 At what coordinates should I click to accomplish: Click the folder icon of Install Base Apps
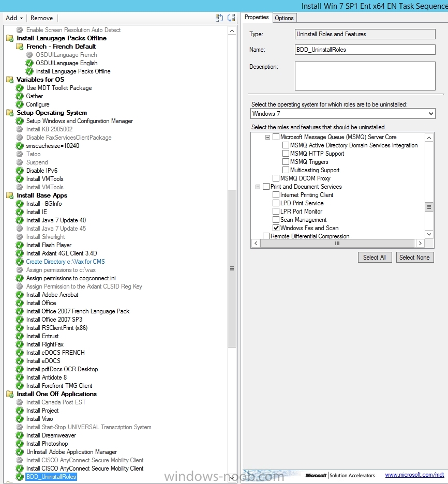10,195
